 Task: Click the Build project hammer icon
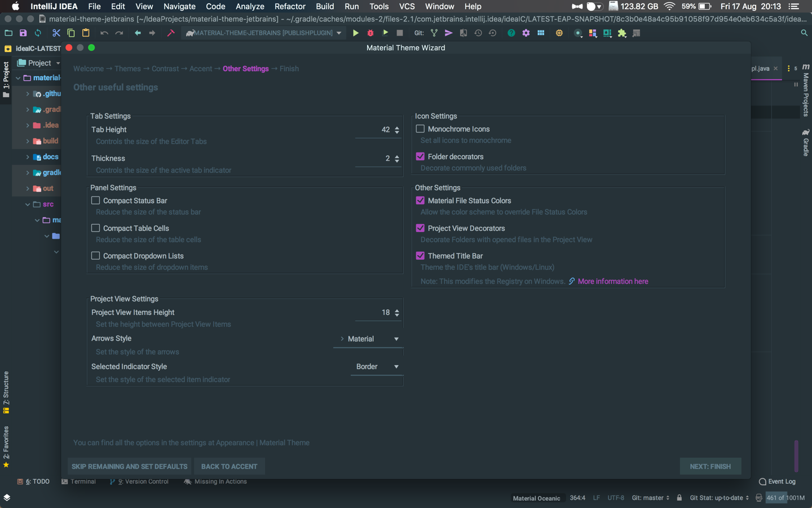click(171, 33)
